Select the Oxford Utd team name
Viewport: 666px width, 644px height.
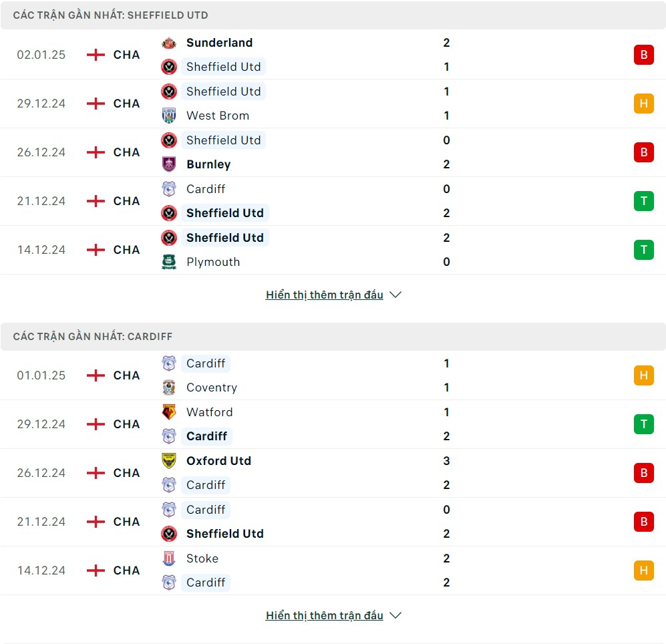click(x=218, y=461)
